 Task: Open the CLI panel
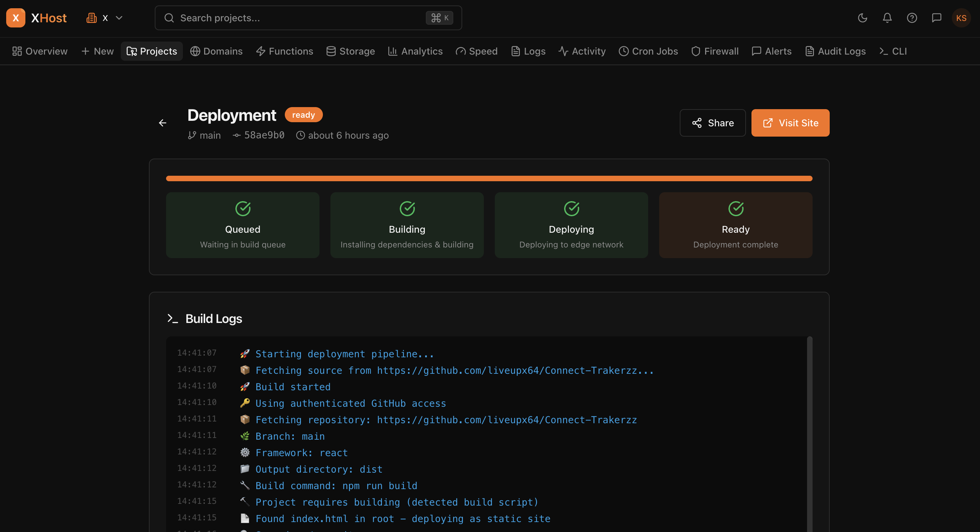pos(892,51)
